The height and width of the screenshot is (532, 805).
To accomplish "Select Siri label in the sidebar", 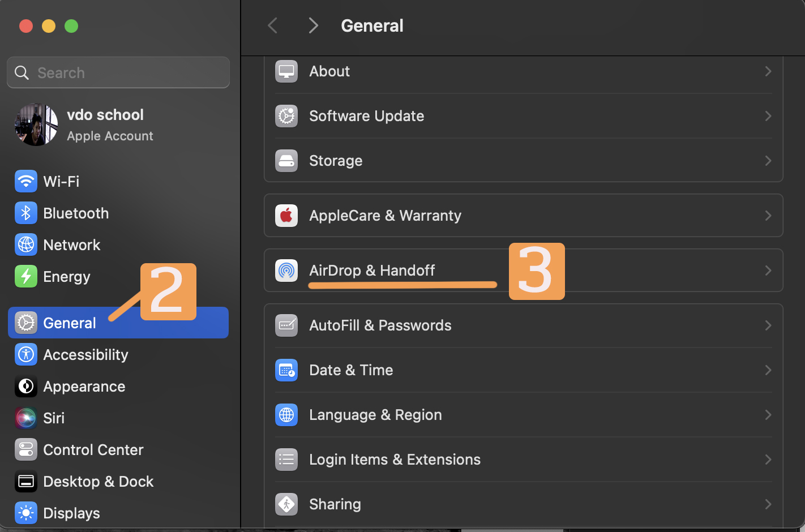I will pyautogui.click(x=54, y=418).
